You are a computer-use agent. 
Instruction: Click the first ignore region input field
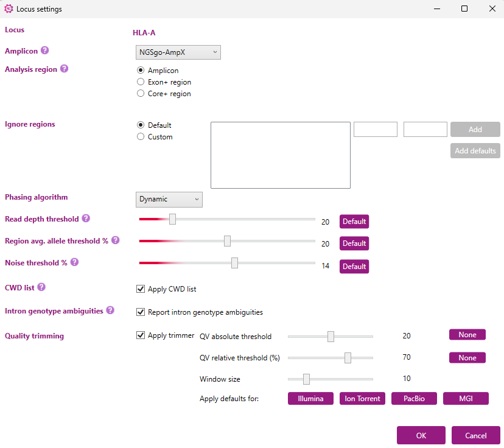coord(375,129)
